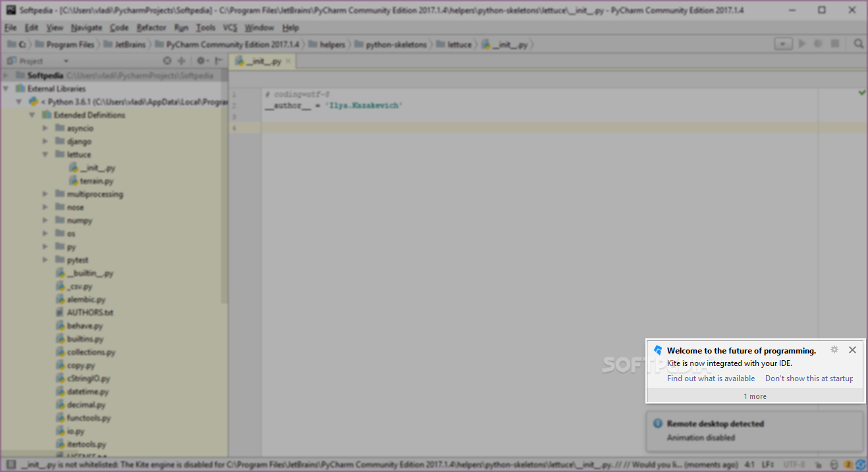Close the Kite welcome notification
The height and width of the screenshot is (472, 868).
852,350
